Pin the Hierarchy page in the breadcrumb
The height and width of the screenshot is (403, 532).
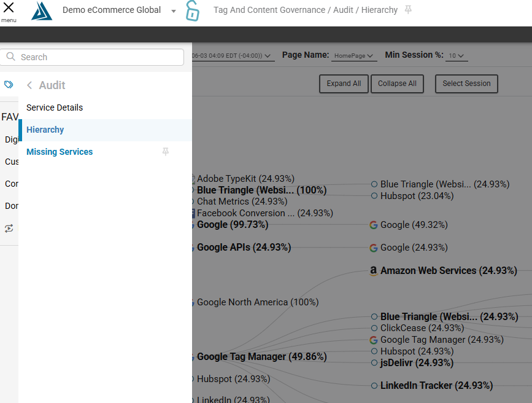pos(408,10)
